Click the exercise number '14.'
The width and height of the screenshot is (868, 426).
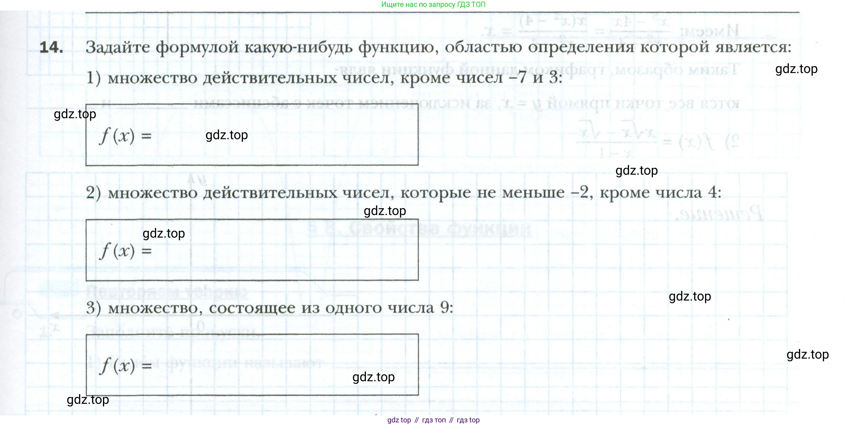51,47
